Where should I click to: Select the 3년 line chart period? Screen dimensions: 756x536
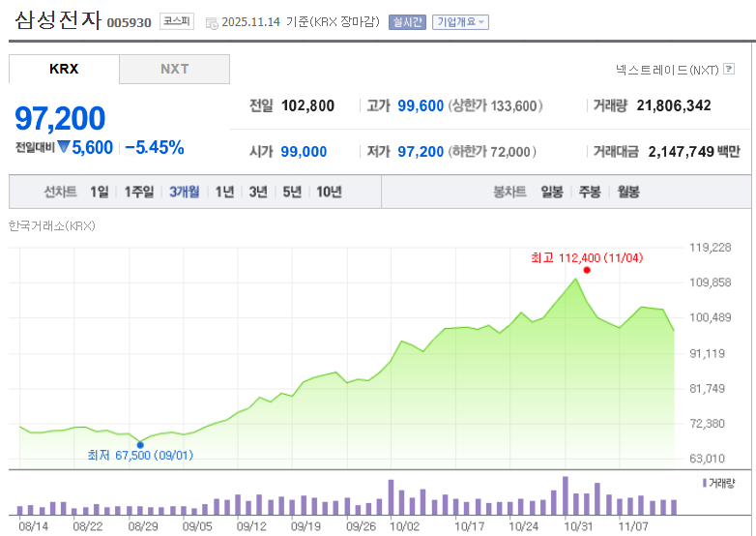tap(258, 192)
